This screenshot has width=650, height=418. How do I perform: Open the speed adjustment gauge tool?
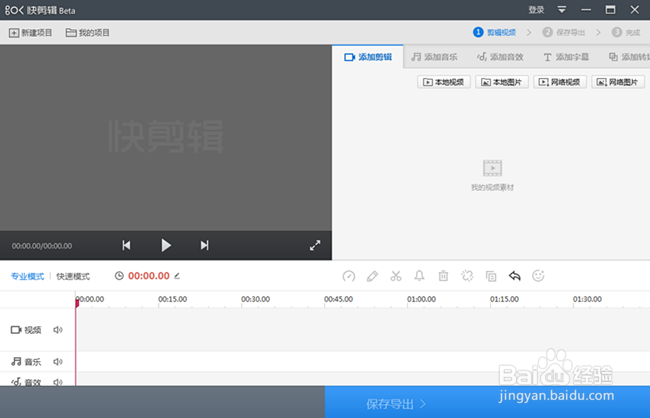(x=349, y=276)
